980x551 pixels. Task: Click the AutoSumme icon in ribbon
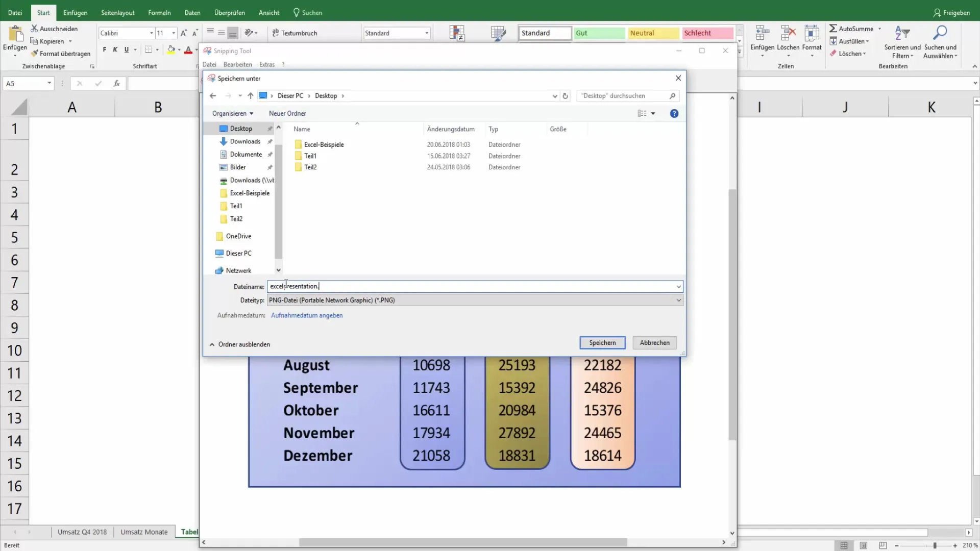835,28
